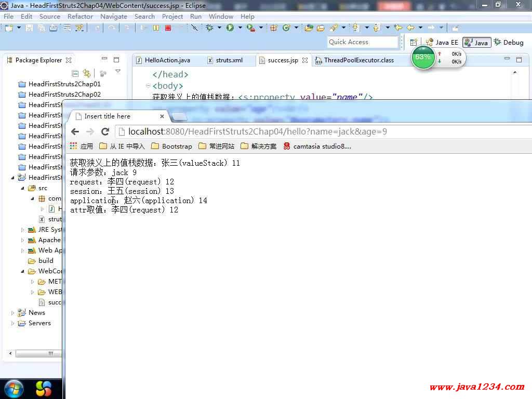The height and width of the screenshot is (399, 532).
Task: Expand the News project node
Action: click(12, 313)
